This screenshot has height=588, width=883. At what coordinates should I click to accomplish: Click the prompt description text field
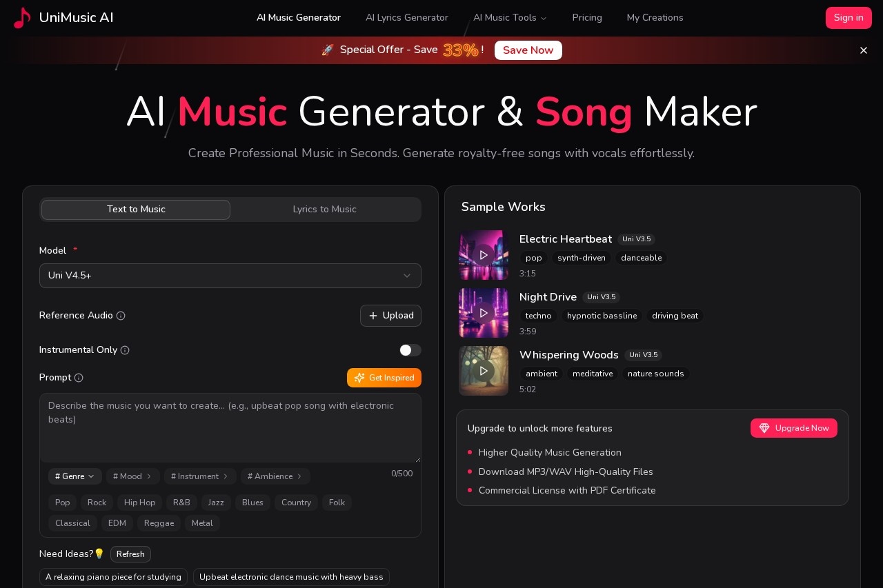(230, 427)
